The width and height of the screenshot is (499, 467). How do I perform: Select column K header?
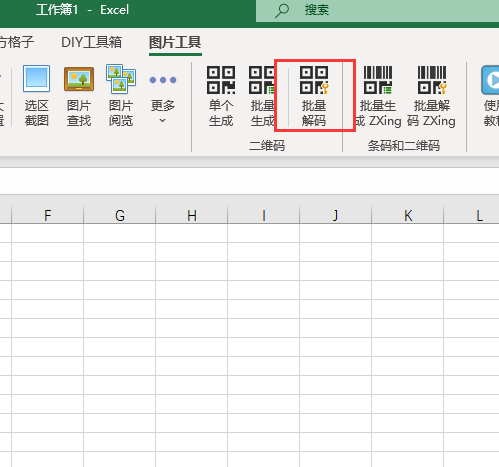coord(408,215)
